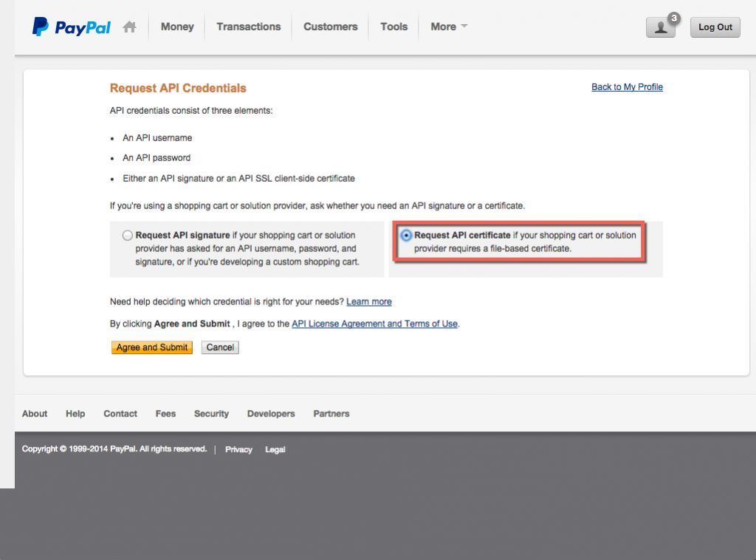Viewport: 756px width, 560px height.
Task: Open the Transactions menu item
Action: (x=248, y=27)
